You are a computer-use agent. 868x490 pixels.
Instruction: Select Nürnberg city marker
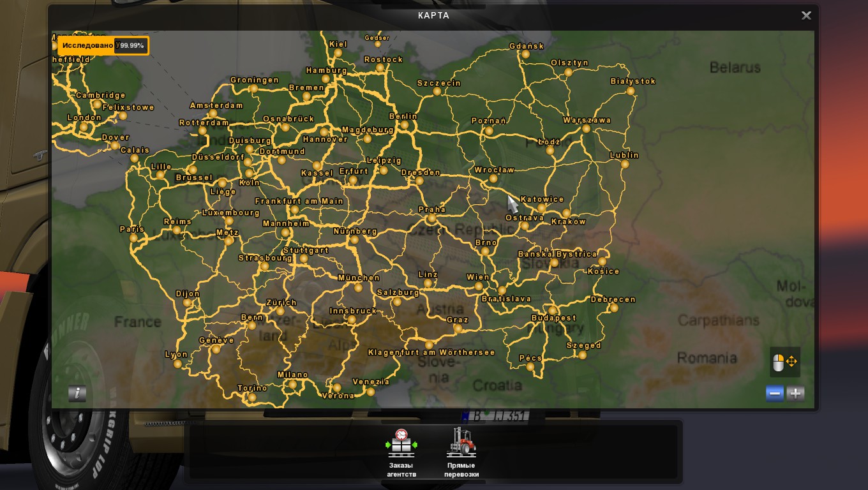click(355, 240)
